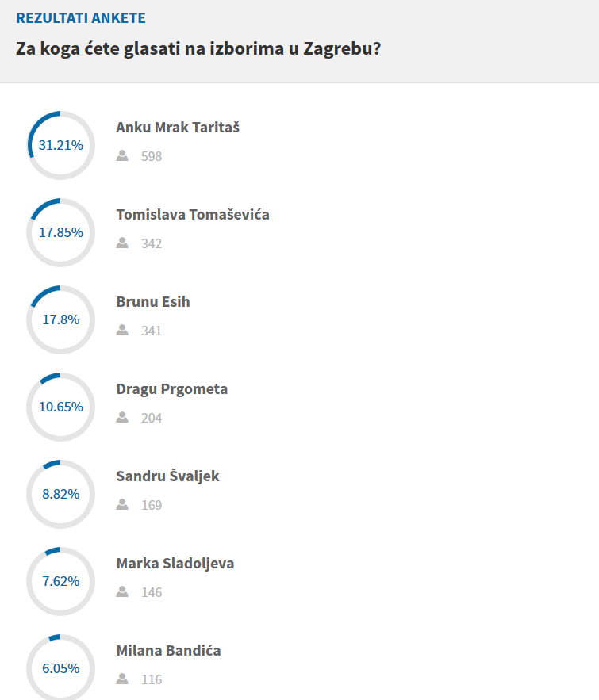Image resolution: width=599 pixels, height=700 pixels.
Task: Click the 7.62% circular indicator
Action: [61, 582]
